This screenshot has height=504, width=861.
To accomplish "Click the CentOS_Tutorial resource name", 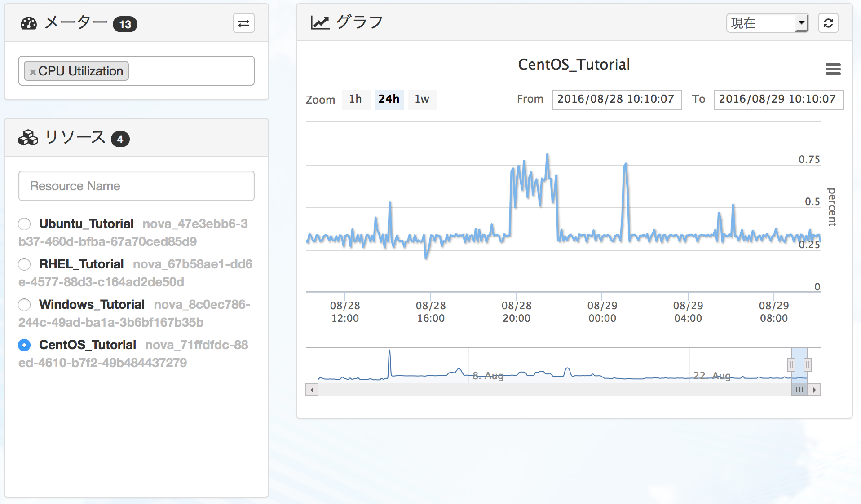I will 88,345.
